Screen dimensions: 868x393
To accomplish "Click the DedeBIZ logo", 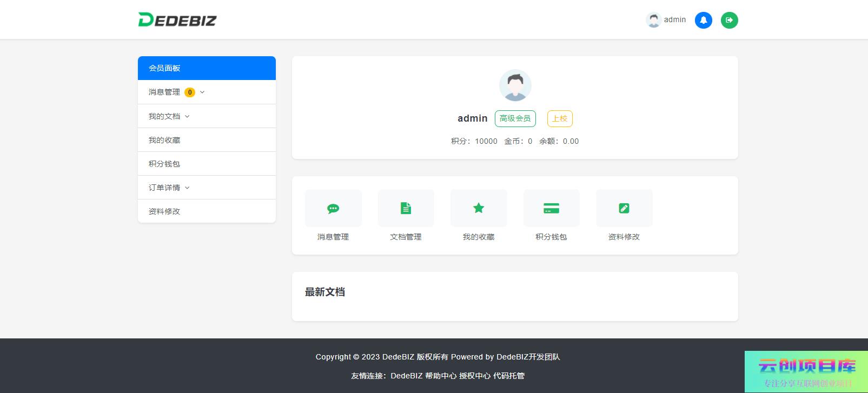I will click(177, 20).
